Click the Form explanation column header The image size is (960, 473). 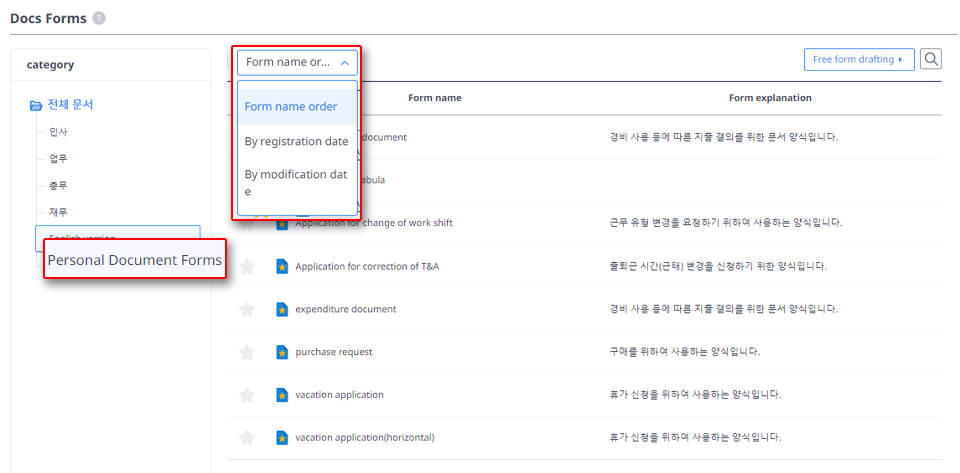[x=770, y=98]
